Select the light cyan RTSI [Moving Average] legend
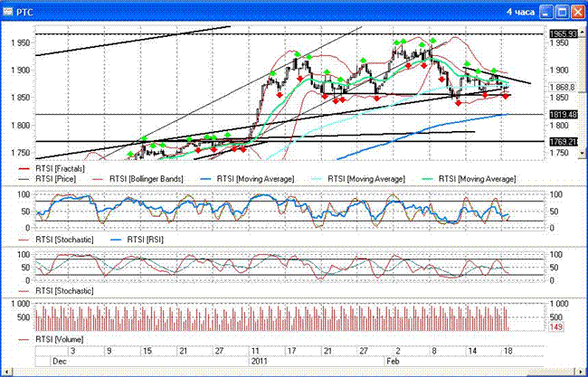Image resolution: width=588 pixels, height=377 pixels. [359, 179]
